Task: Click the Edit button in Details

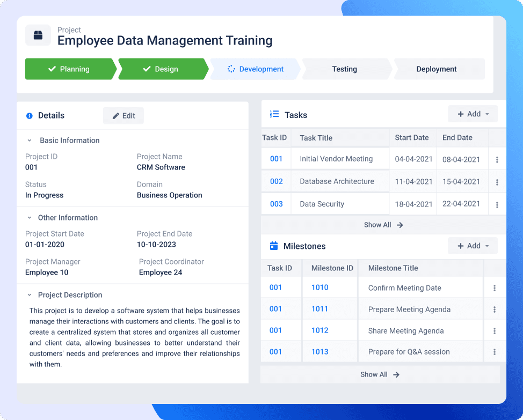Action: coord(123,115)
